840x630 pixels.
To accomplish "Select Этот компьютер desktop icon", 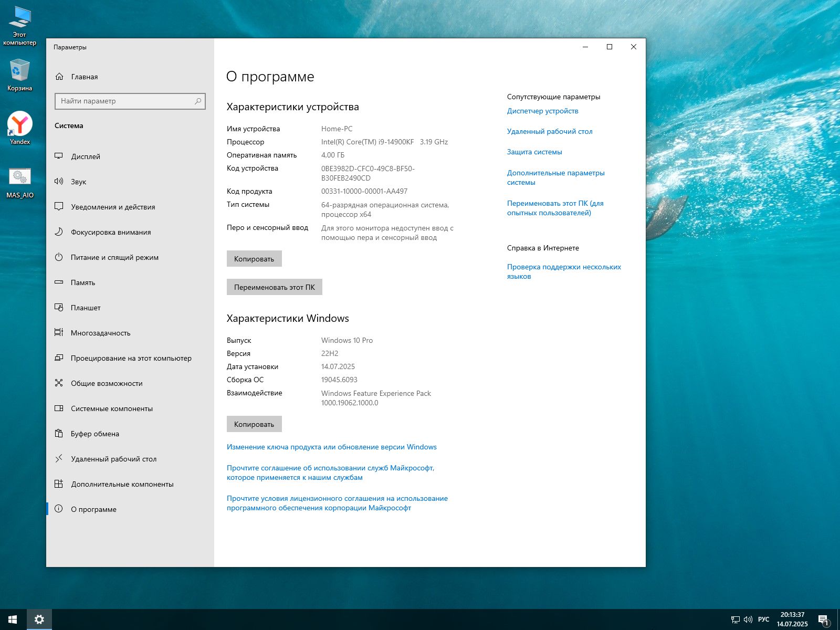I will coord(19,26).
